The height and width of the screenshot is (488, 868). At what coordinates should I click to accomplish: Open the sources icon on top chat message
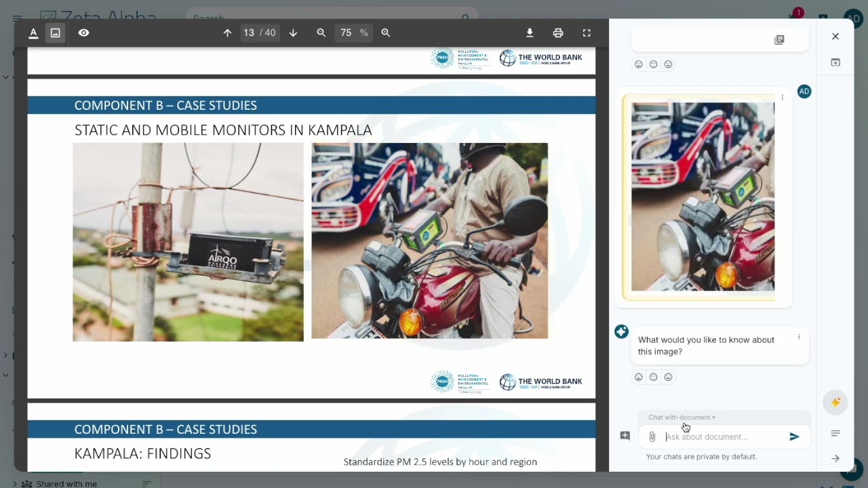pyautogui.click(x=779, y=40)
